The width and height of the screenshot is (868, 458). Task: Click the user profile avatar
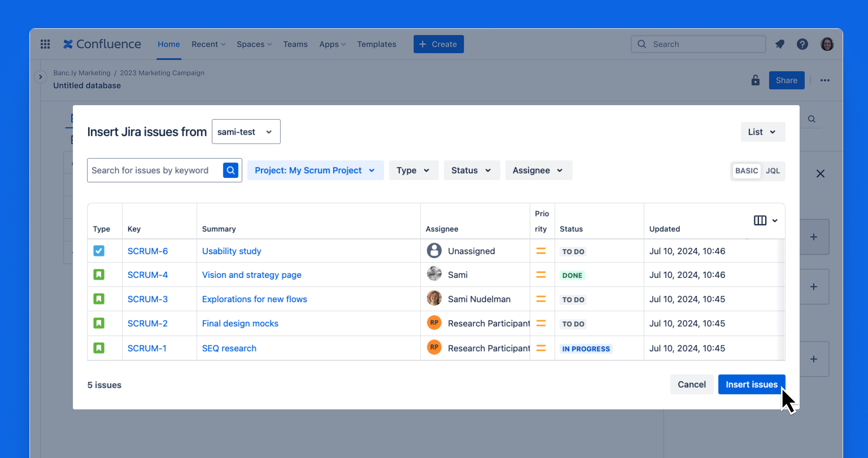pos(827,44)
